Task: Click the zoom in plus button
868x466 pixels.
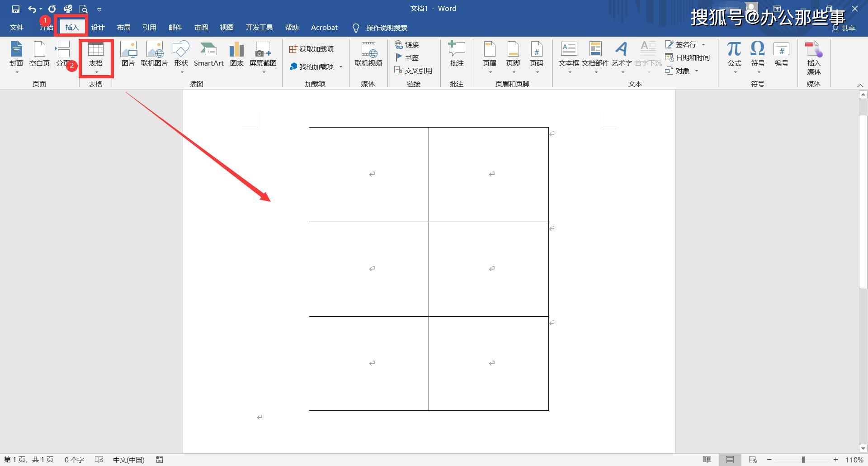Action: (836, 460)
